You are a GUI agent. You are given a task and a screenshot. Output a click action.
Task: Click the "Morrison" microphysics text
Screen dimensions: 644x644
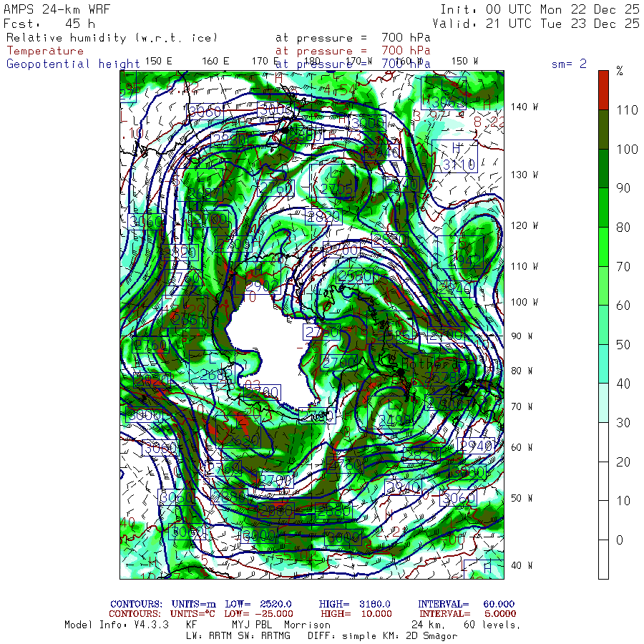click(307, 625)
